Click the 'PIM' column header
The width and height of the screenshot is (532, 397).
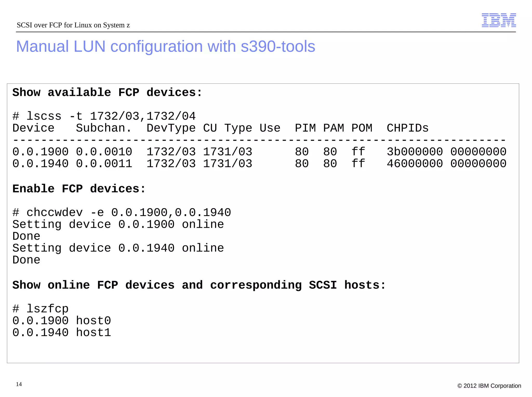pos(305,128)
